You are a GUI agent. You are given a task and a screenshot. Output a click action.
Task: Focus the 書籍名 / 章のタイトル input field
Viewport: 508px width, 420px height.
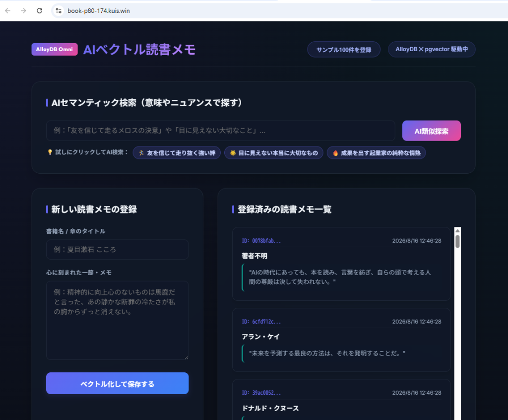point(117,249)
